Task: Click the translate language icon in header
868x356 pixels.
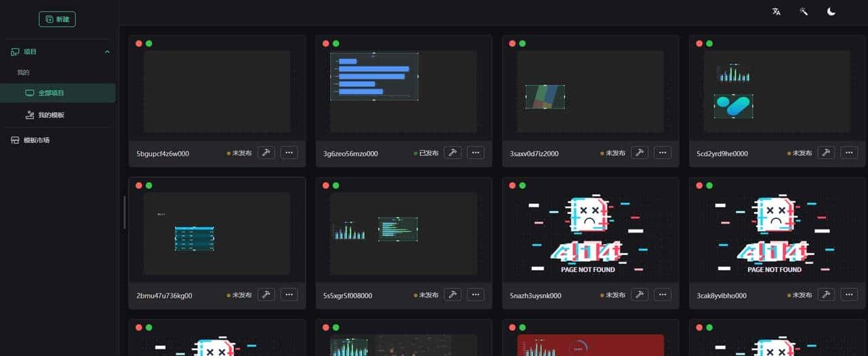Action: pyautogui.click(x=776, y=12)
